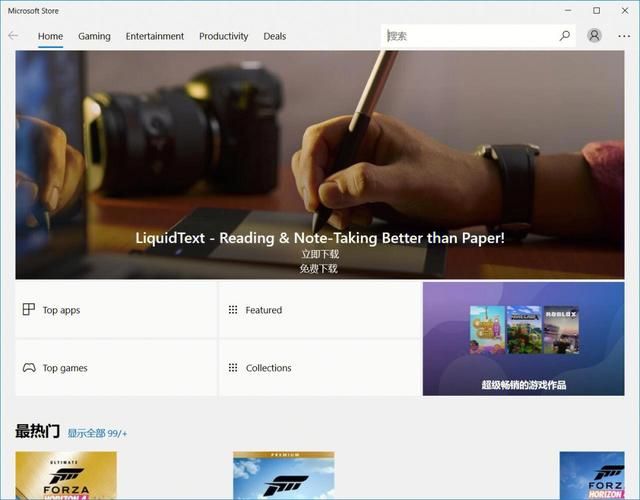Viewport: 640px width, 500px height.
Task: Maximize the Microsoft Store window
Action: point(596,11)
